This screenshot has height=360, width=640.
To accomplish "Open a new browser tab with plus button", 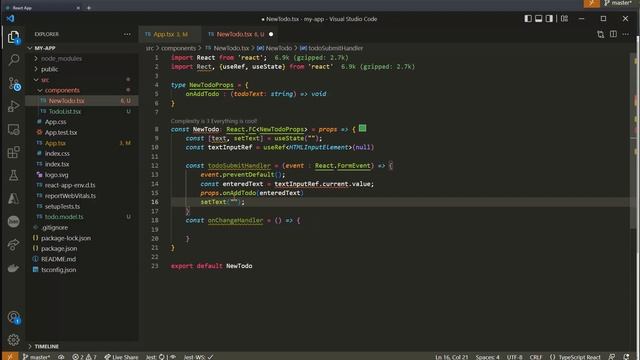I will [x=89, y=7].
